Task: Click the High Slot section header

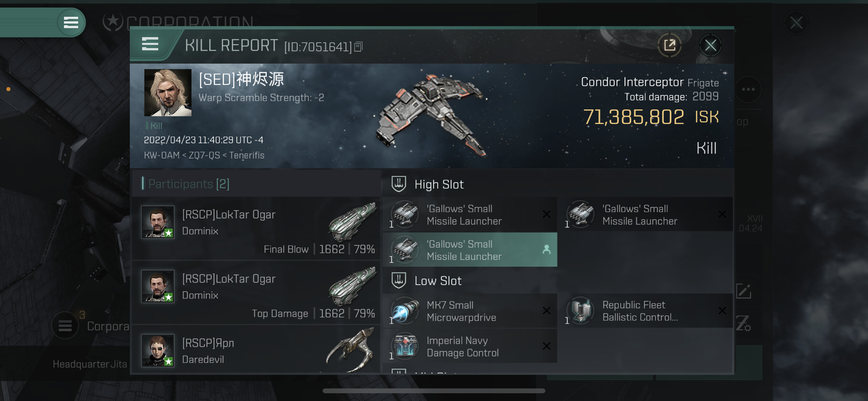Action: pos(439,184)
